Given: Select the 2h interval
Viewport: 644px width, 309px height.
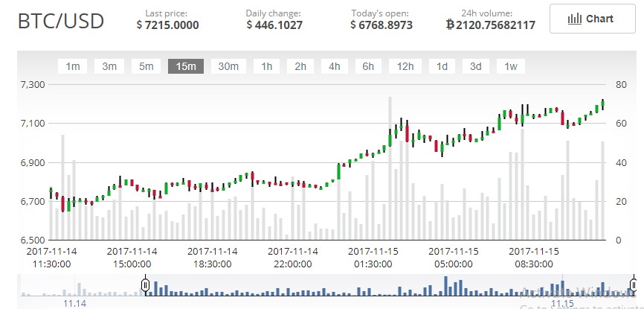Looking at the screenshot, I should tap(300, 66).
